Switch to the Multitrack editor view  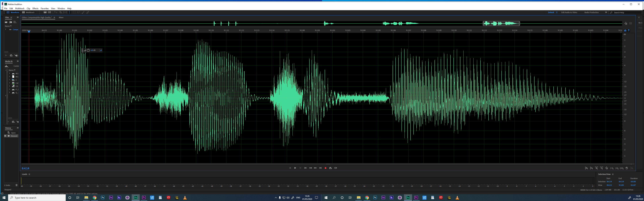click(x=28, y=13)
